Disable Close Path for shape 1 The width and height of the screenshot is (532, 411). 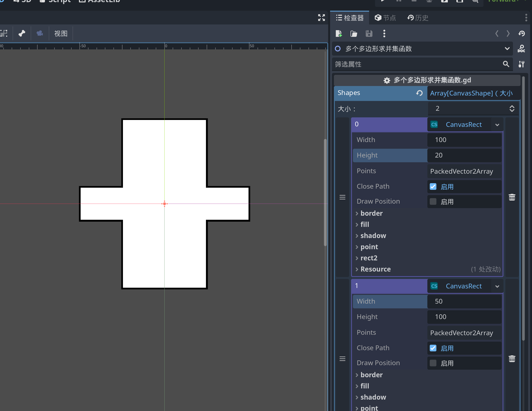tap(433, 348)
